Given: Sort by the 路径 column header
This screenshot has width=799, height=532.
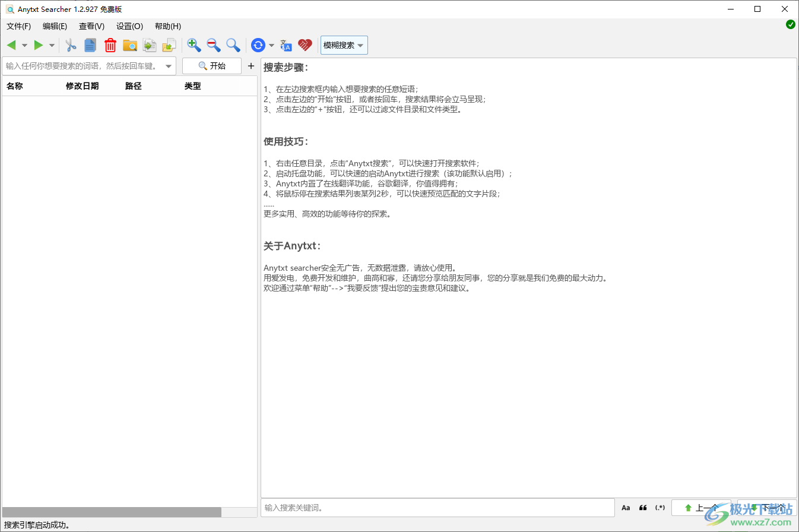Looking at the screenshot, I should point(134,86).
